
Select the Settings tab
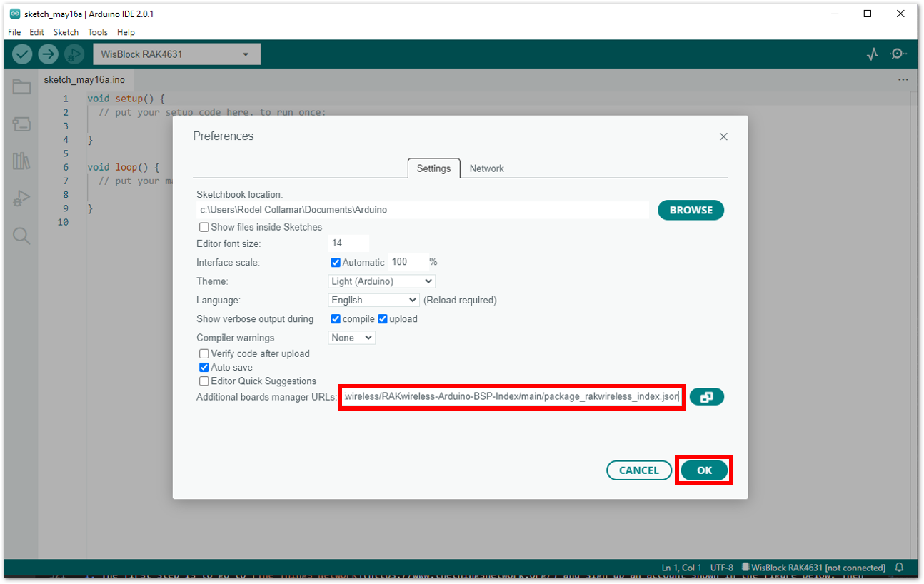coord(434,168)
